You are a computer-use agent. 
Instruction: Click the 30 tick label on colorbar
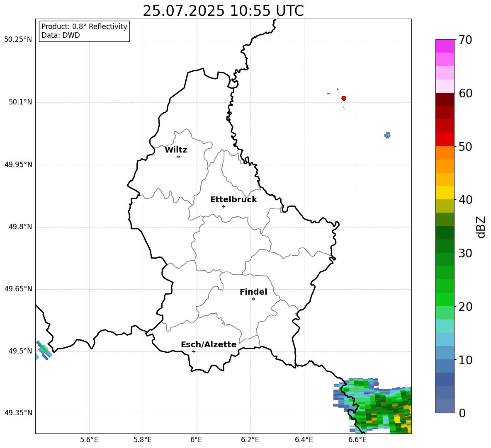click(465, 253)
